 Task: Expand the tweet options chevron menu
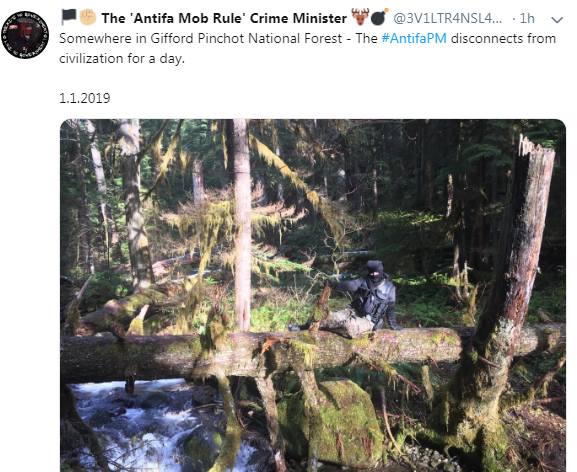pos(557,19)
